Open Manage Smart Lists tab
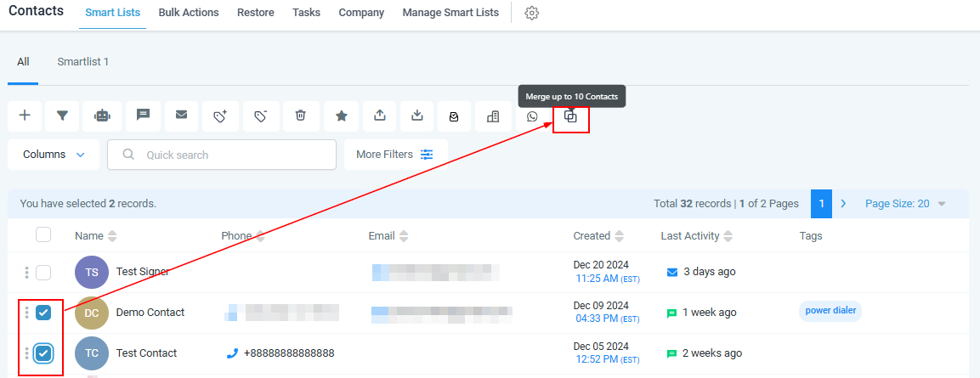Viewport: 980px width, 378px height. (x=450, y=13)
